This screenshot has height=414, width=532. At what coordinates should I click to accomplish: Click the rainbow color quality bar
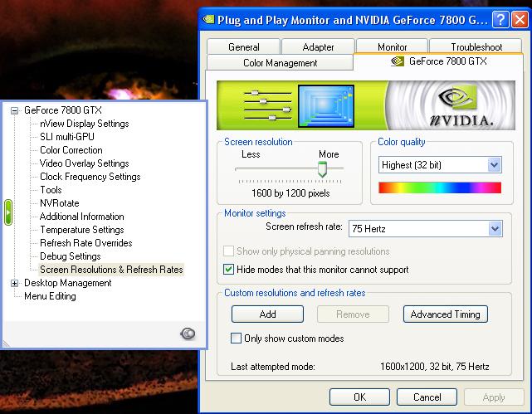click(440, 188)
